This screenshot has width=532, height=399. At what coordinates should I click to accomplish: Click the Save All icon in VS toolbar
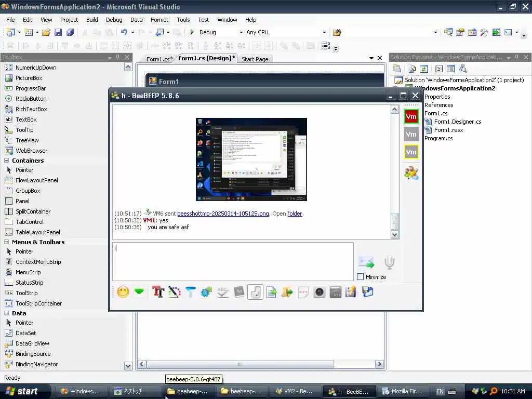click(x=70, y=32)
